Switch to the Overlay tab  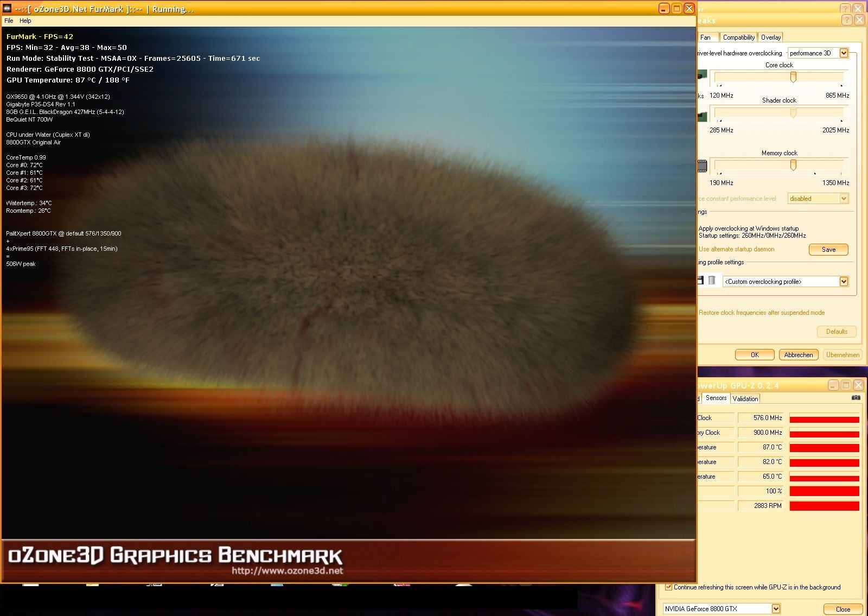pyautogui.click(x=771, y=37)
